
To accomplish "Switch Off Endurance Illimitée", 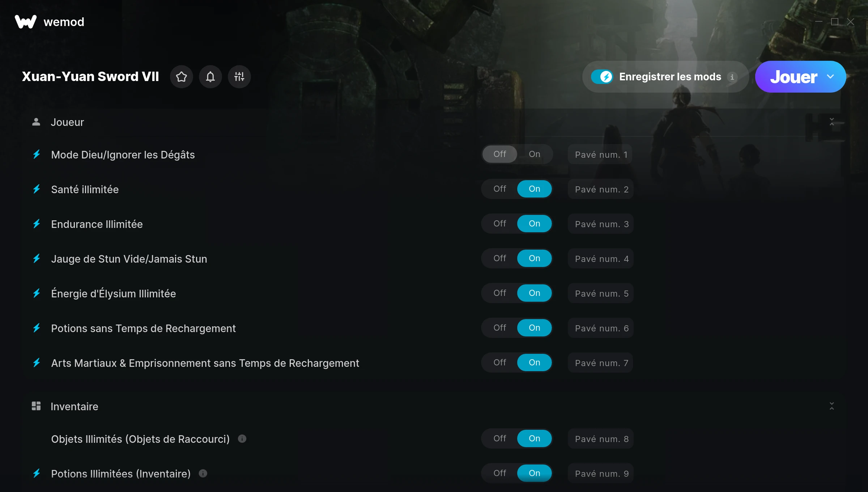I will coord(500,224).
